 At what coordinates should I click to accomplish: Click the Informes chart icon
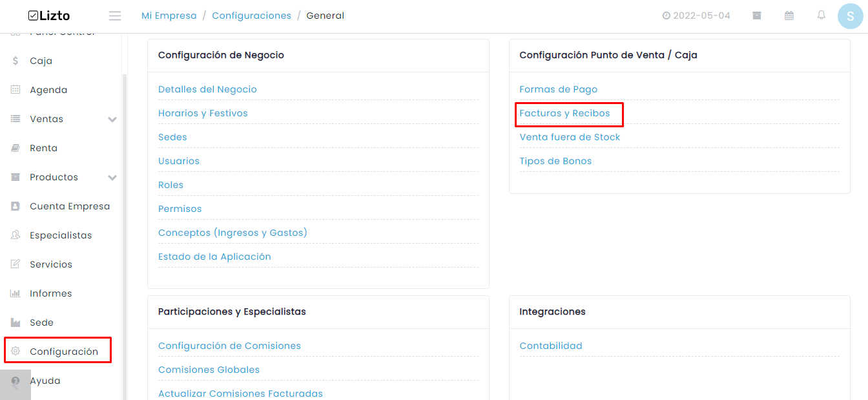15,293
